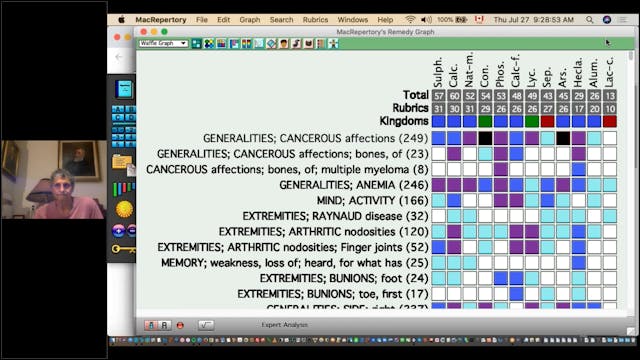Click the red record circle button
Screen dimensions: 640x360
click(180, 325)
